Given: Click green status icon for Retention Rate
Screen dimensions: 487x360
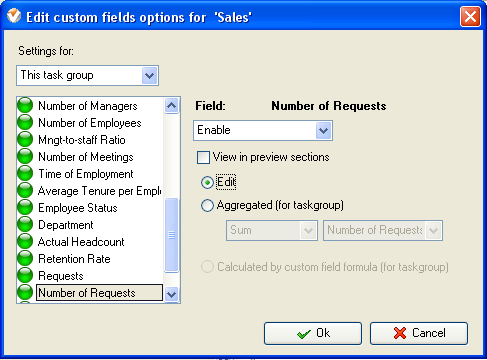Looking at the screenshot, I should click(25, 258).
